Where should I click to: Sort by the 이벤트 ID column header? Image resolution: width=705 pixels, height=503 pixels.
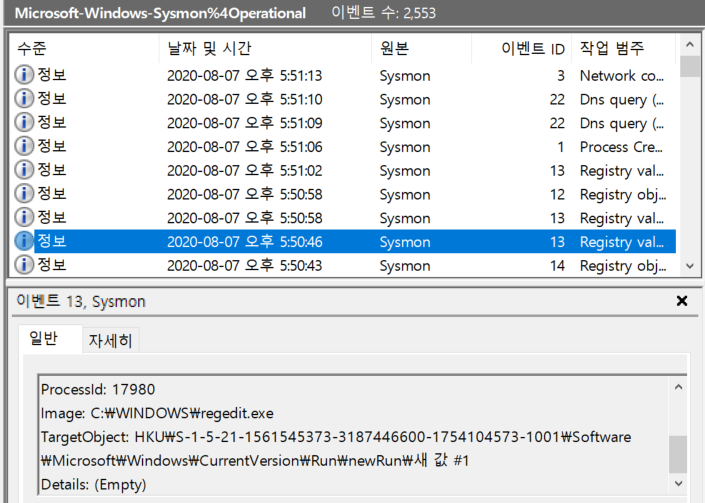point(522,48)
